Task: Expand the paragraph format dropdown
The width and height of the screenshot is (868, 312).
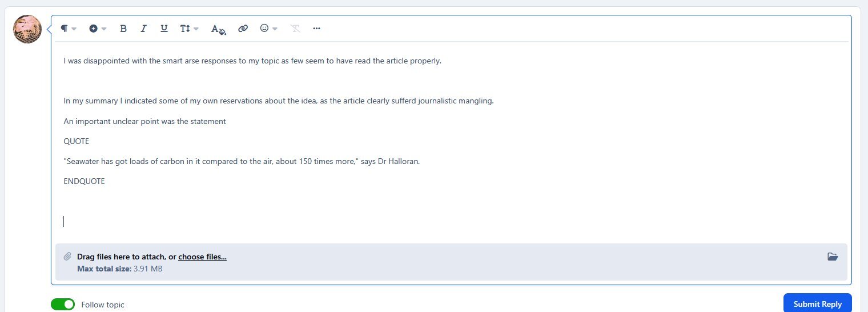Action: [x=69, y=29]
